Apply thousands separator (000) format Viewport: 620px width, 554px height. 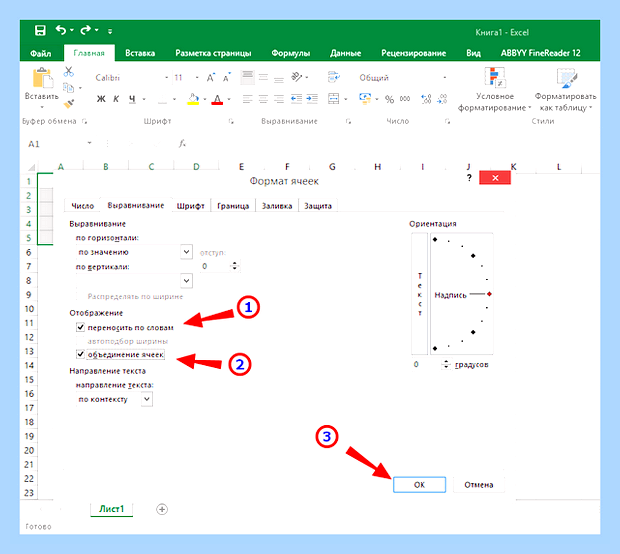pyautogui.click(x=405, y=99)
